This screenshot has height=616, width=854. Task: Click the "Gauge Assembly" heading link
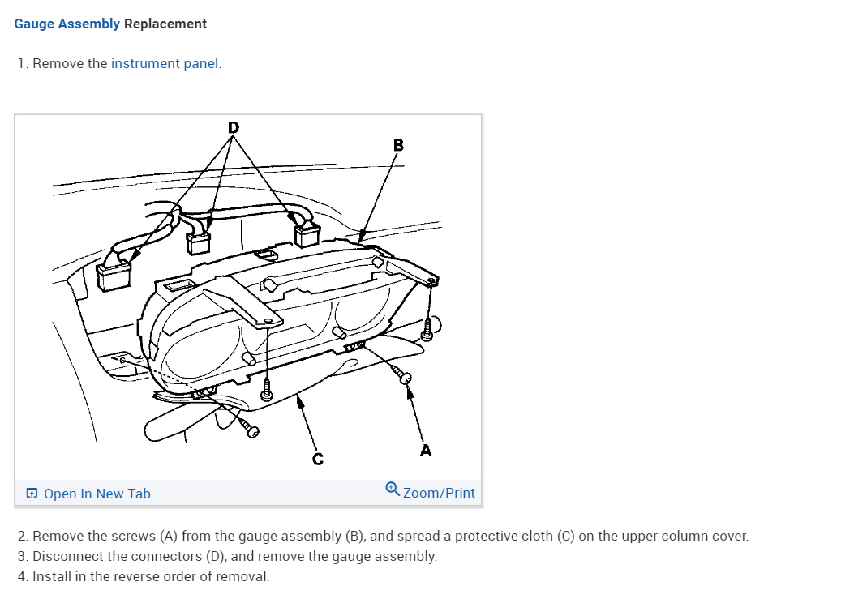pos(67,24)
